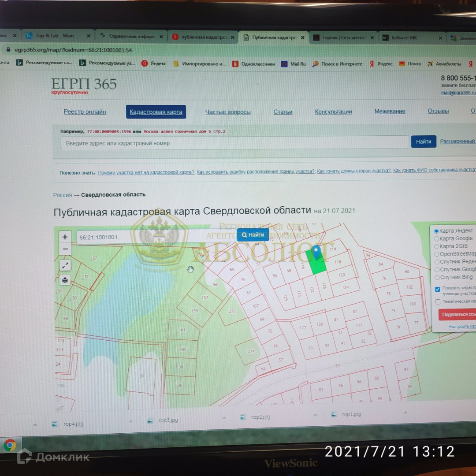The image size is (476, 476).
Task: Toggle fullscreen map with arrows icon
Action: 65,266
